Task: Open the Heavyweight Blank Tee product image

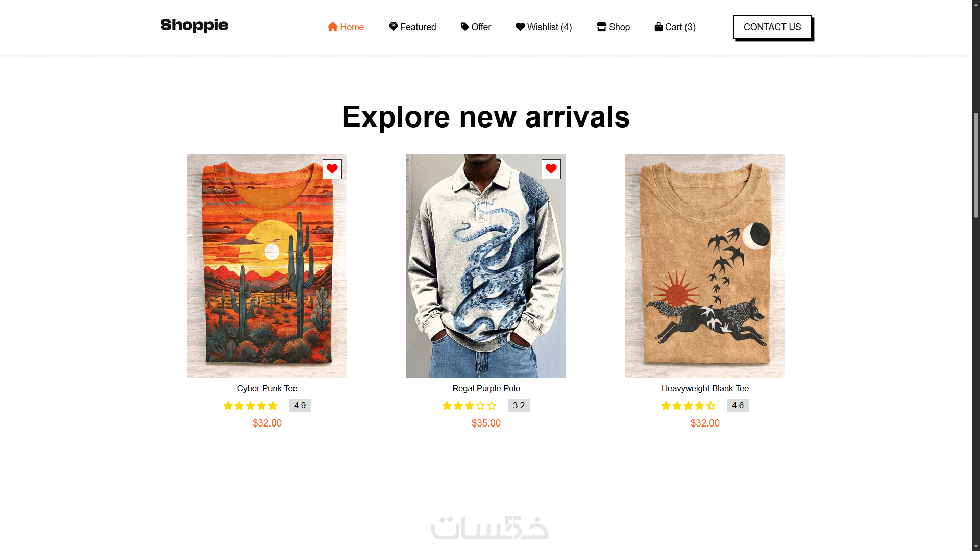Action: tap(705, 266)
